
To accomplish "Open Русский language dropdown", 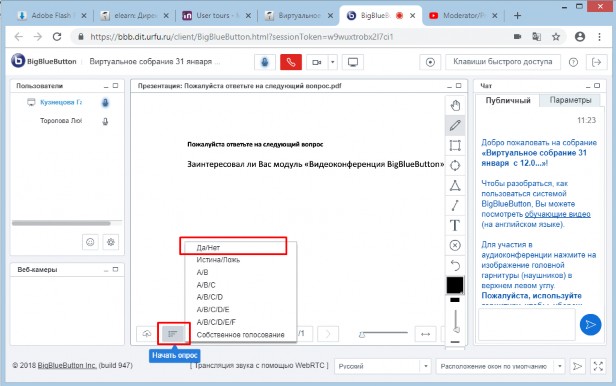I will (x=382, y=366).
